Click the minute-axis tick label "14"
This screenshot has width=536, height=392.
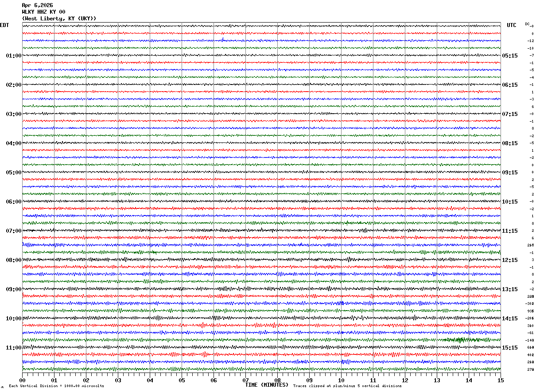pos(469,380)
